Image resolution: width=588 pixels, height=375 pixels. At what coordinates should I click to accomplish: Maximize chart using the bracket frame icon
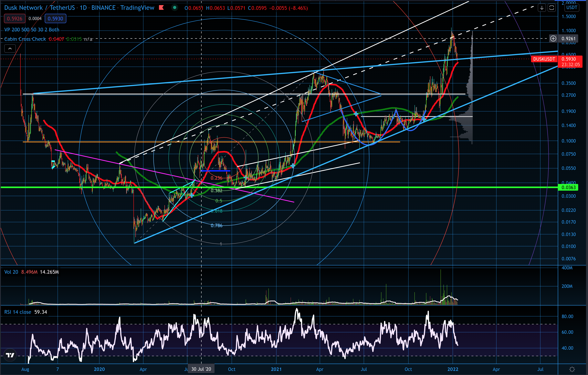click(552, 8)
